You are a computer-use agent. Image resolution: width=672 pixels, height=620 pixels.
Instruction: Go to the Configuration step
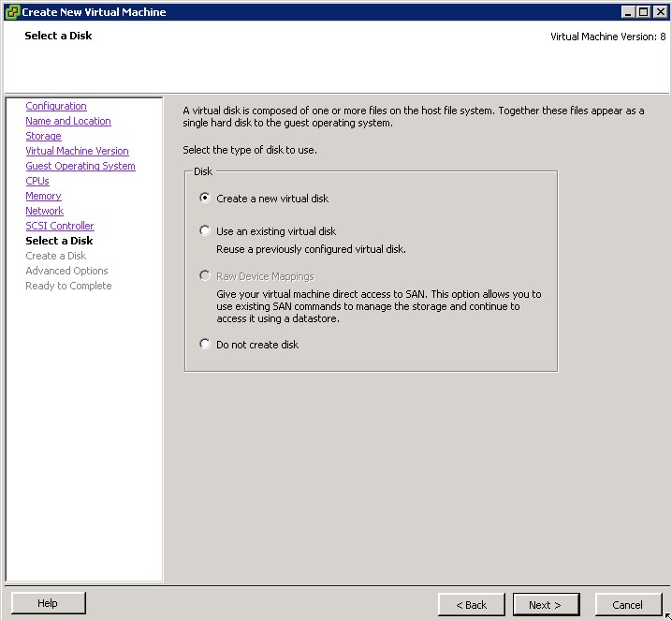click(x=56, y=107)
